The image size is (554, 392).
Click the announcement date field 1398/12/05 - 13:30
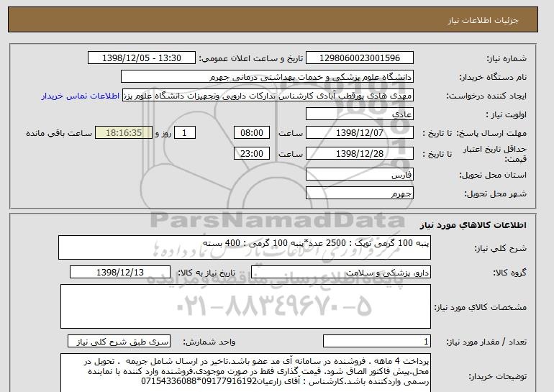coord(142,58)
